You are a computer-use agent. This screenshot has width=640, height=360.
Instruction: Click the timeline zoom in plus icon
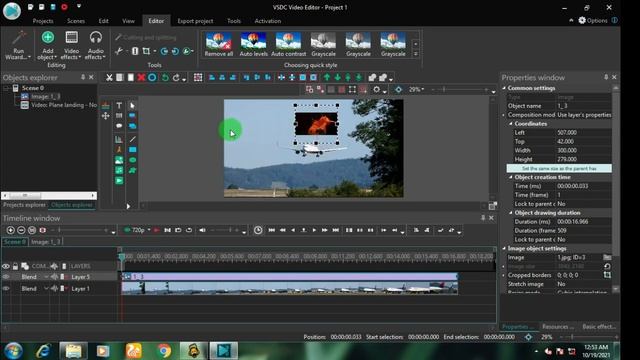tap(11, 231)
